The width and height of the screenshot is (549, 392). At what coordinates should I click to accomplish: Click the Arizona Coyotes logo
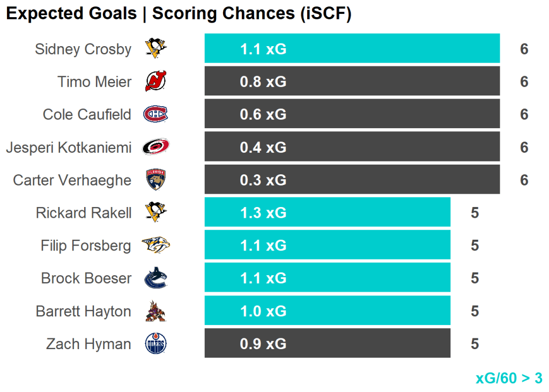click(x=155, y=312)
